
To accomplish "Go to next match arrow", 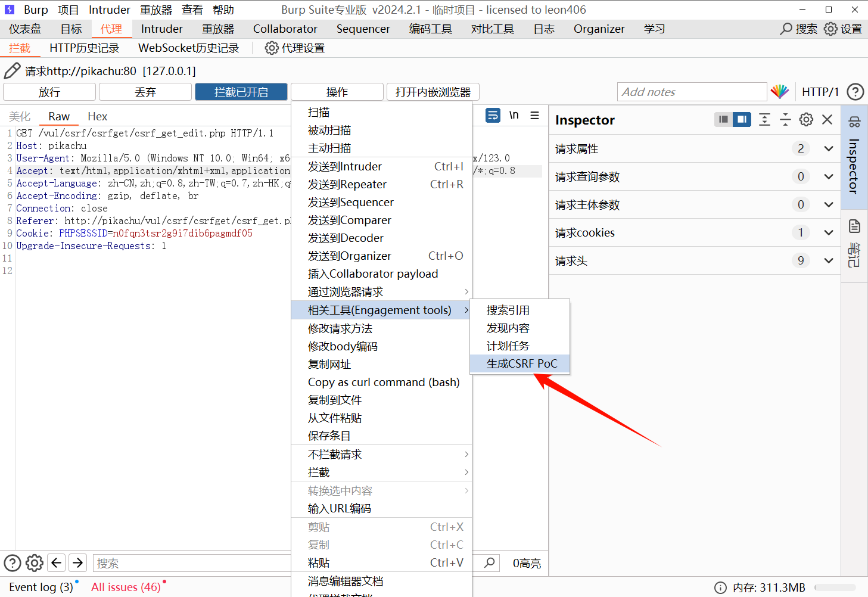I will (x=78, y=563).
